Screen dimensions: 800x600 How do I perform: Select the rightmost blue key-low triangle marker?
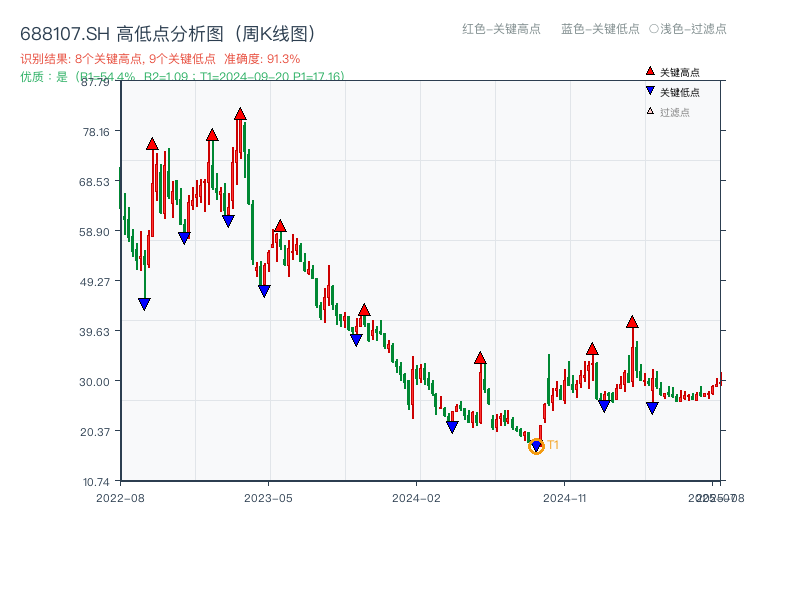(x=652, y=406)
